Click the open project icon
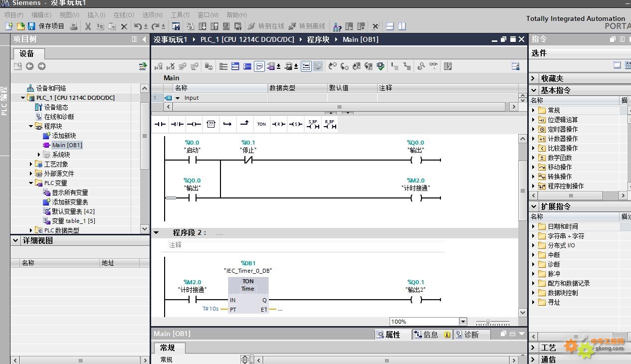 point(20,26)
